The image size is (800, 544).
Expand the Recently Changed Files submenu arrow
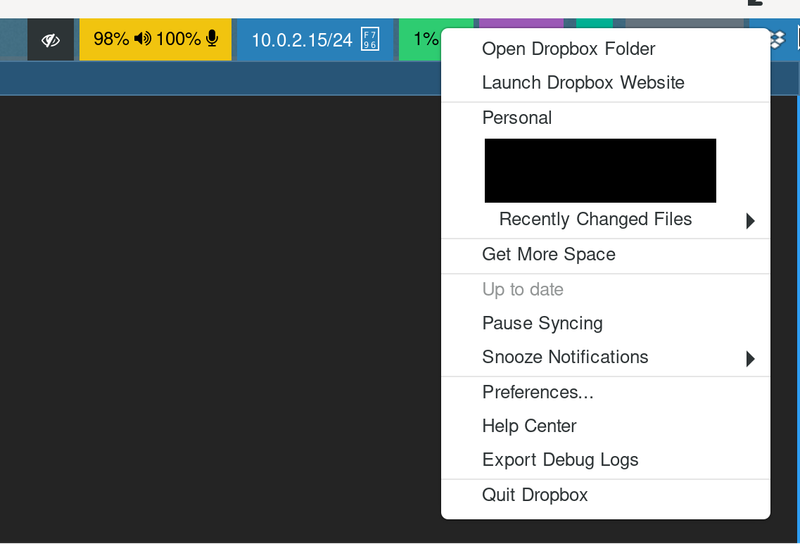750,221
